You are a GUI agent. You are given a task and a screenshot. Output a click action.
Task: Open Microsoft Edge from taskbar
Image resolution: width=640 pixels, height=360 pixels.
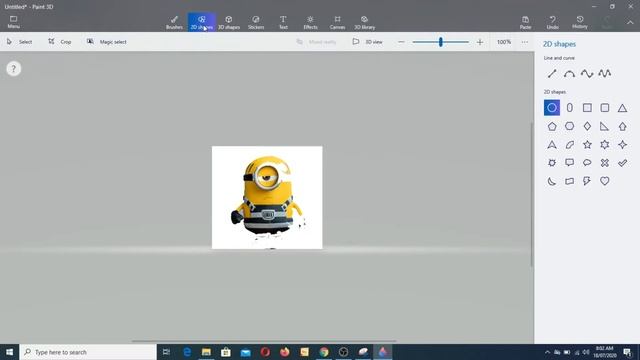187,352
